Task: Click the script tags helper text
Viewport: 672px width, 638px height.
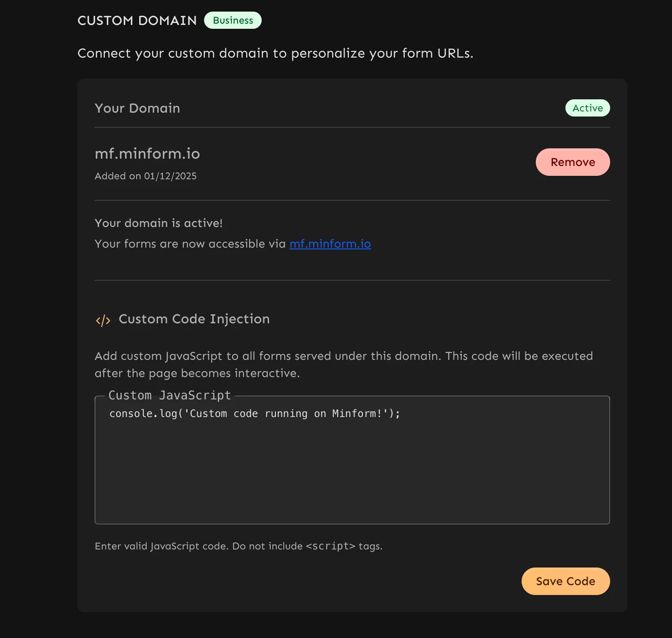Action: pyautogui.click(x=238, y=546)
